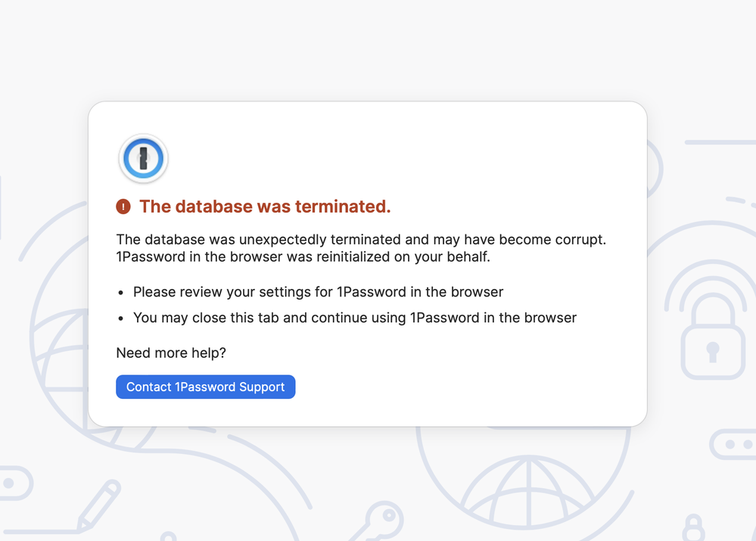Click the "Need more help?" text

coord(171,353)
